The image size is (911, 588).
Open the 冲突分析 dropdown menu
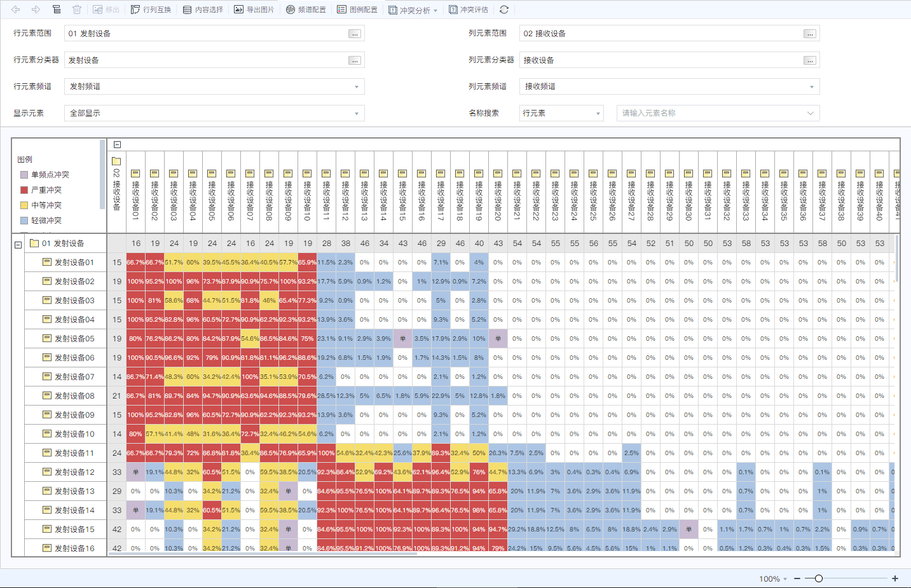pos(413,10)
